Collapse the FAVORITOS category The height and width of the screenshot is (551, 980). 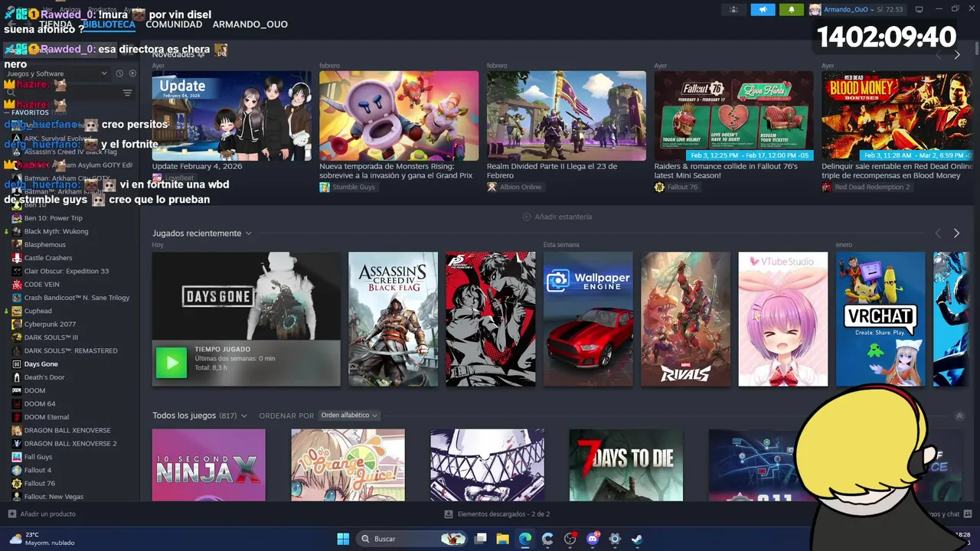(x=28, y=112)
